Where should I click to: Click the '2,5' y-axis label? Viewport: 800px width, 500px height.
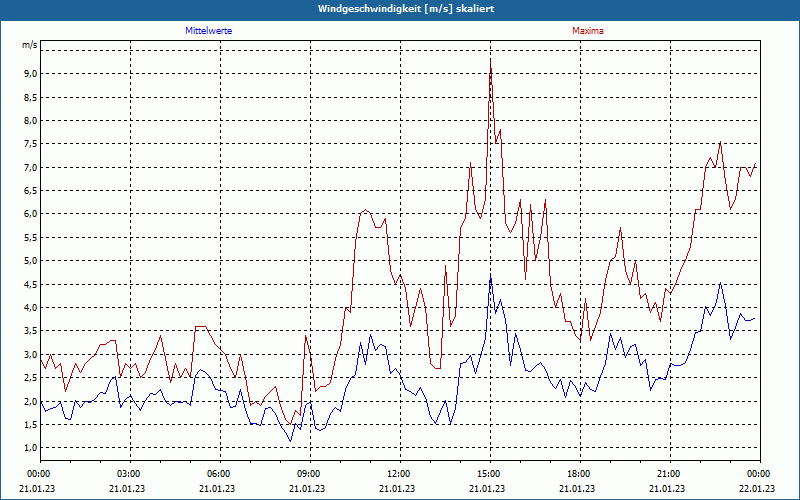pos(31,378)
